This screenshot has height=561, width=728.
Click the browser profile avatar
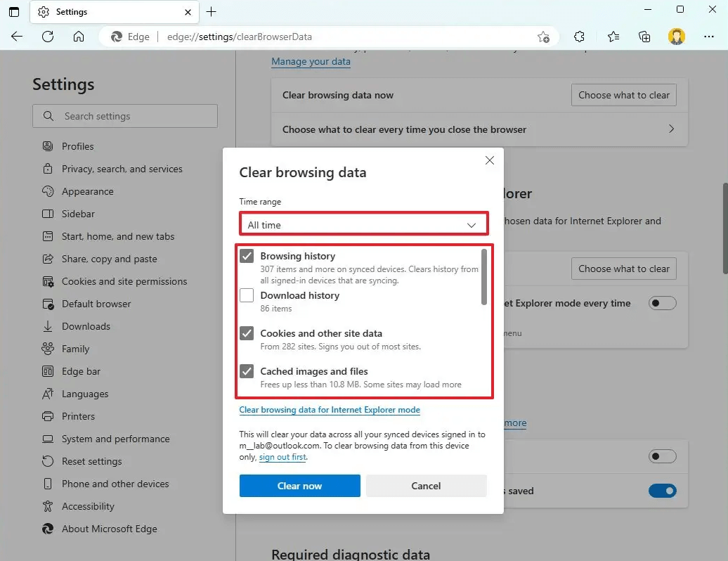tap(676, 36)
